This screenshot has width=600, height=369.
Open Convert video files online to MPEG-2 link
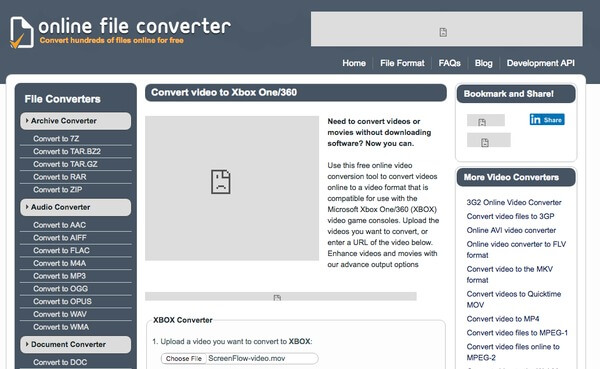[x=513, y=352]
